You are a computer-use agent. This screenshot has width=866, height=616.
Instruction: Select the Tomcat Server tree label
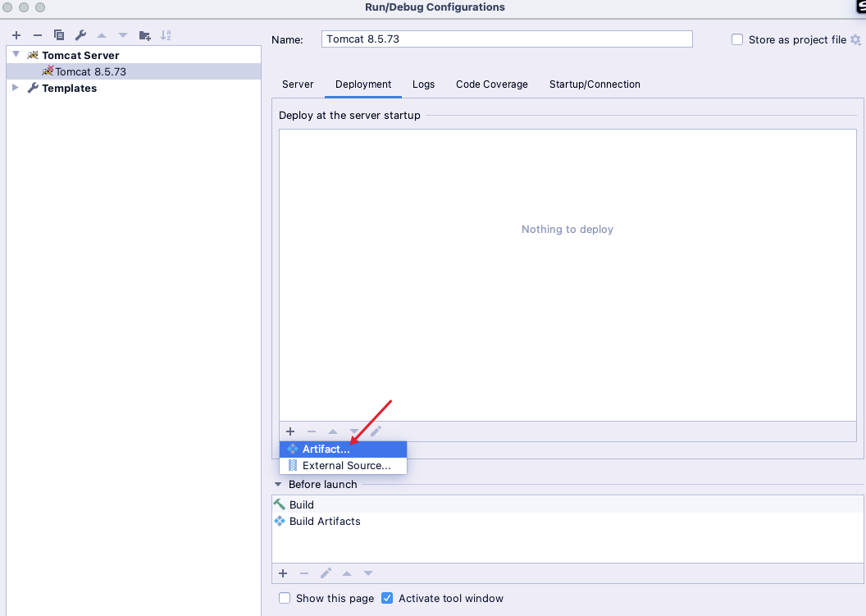coord(80,55)
